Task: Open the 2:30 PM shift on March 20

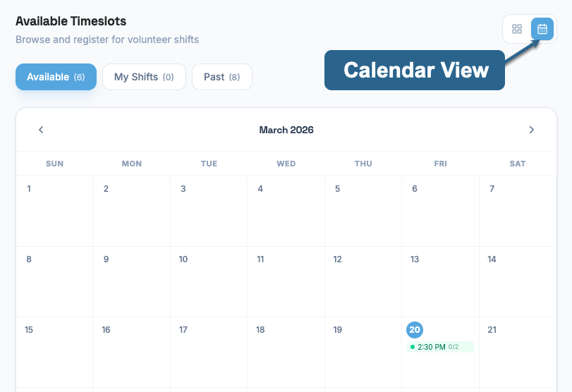Action: [440, 347]
